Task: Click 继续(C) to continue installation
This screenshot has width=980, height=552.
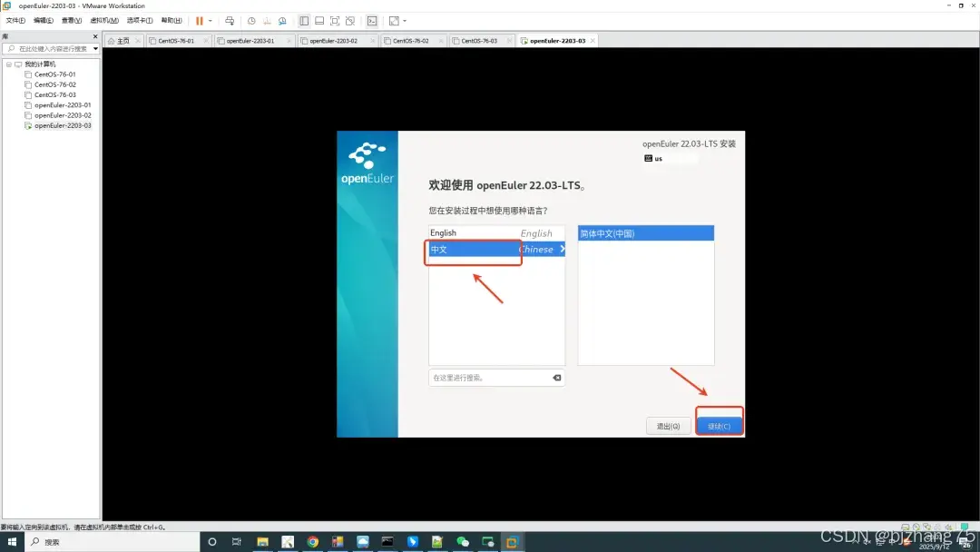Action: click(x=719, y=425)
